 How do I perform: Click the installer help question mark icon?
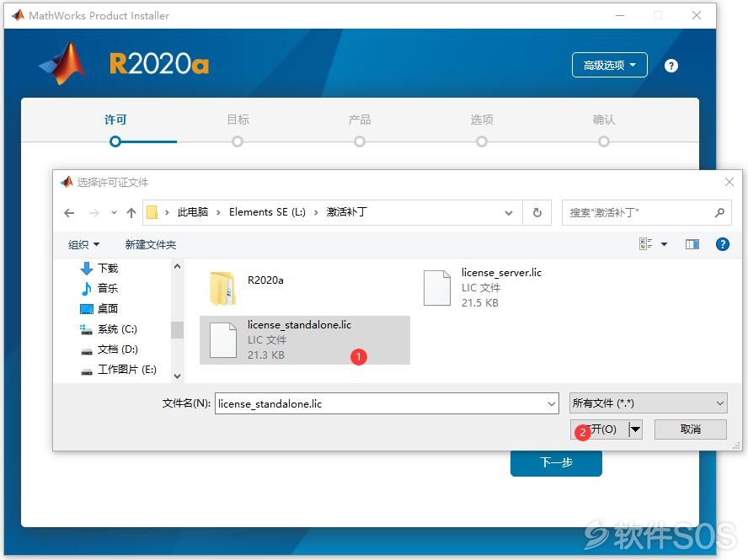point(671,66)
